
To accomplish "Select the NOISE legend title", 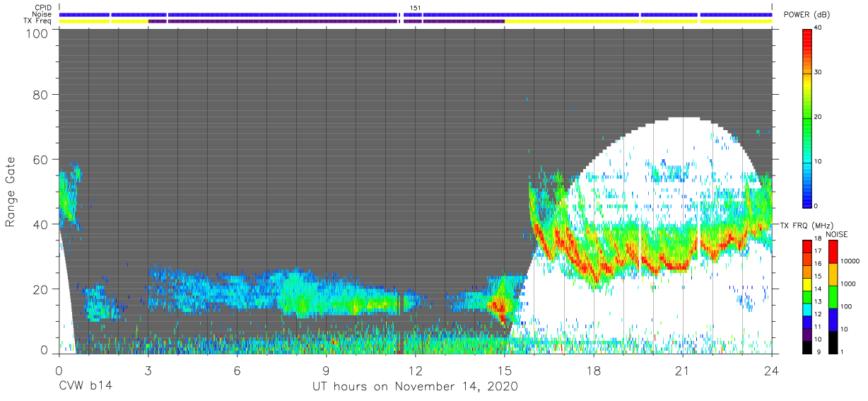I will click(837, 234).
